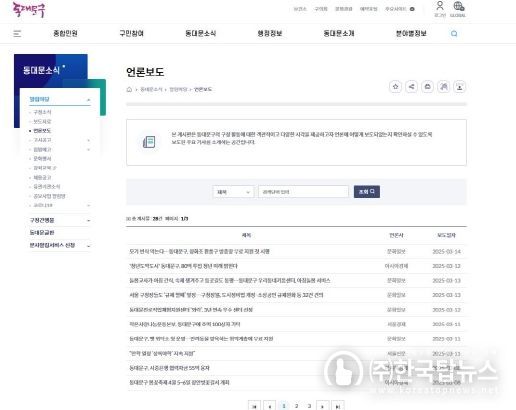The image size is (516, 410).
Task: Open the 동대문소식 main menu
Action: [x=201, y=34]
